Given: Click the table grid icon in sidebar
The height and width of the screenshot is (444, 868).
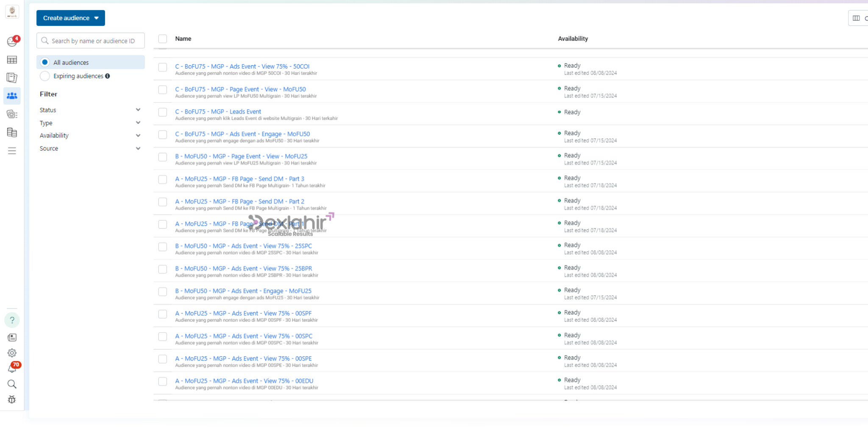Looking at the screenshot, I should 12,60.
